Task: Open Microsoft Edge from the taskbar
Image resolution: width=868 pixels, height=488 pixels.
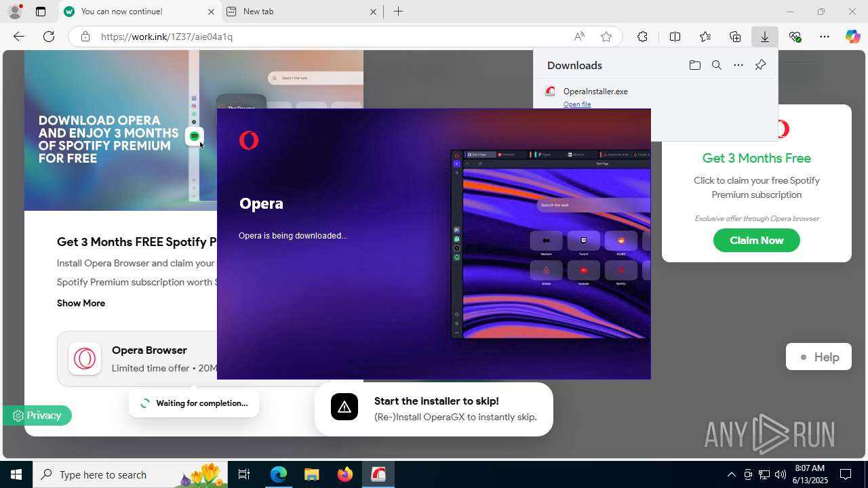Action: coord(279,474)
